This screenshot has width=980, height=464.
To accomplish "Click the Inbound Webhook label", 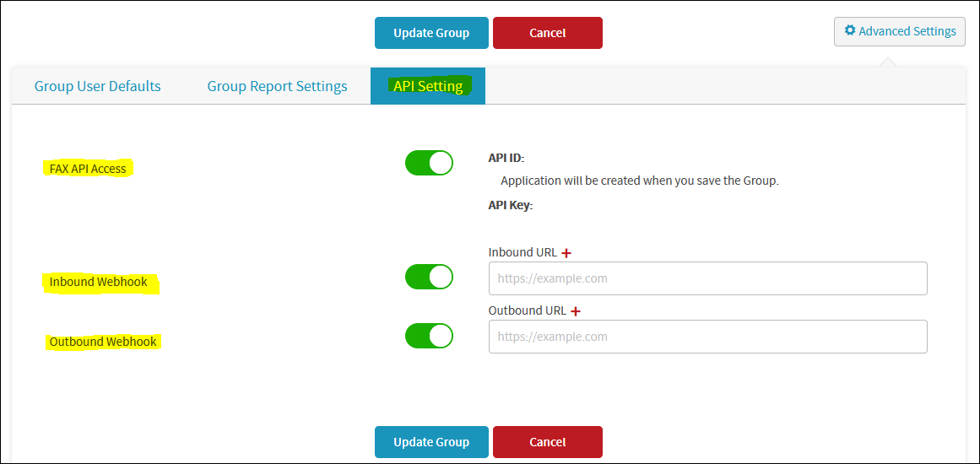I will tap(99, 283).
